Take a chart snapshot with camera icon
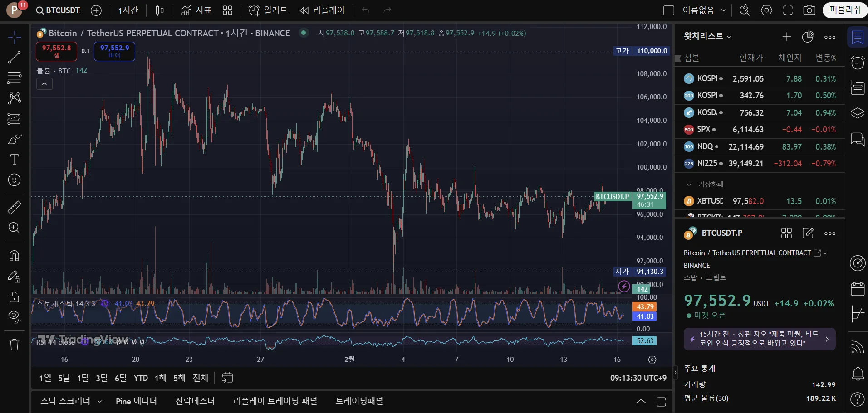Viewport: 868px width, 413px height. pos(809,10)
